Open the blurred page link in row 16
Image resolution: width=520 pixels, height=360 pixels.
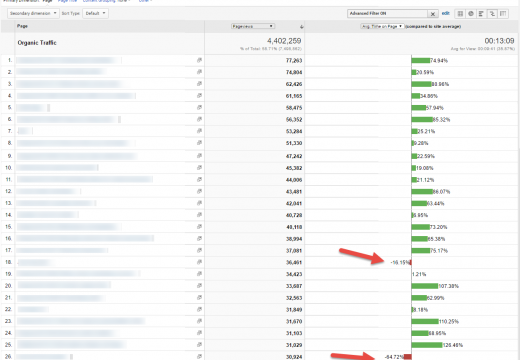click(85, 238)
